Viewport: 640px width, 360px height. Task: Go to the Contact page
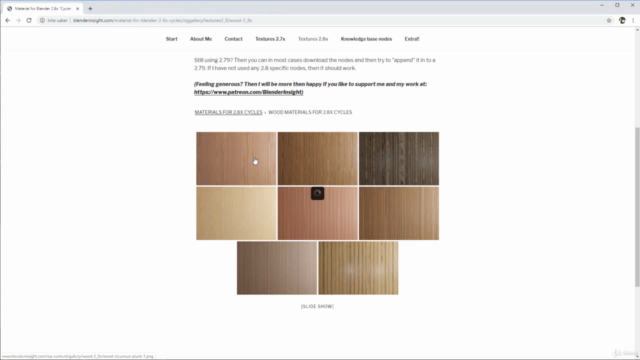[233, 39]
